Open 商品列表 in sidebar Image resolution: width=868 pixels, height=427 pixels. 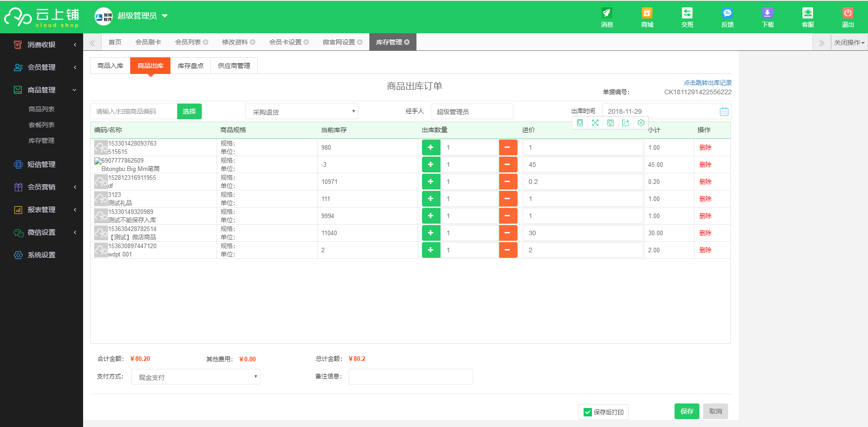pyautogui.click(x=42, y=109)
